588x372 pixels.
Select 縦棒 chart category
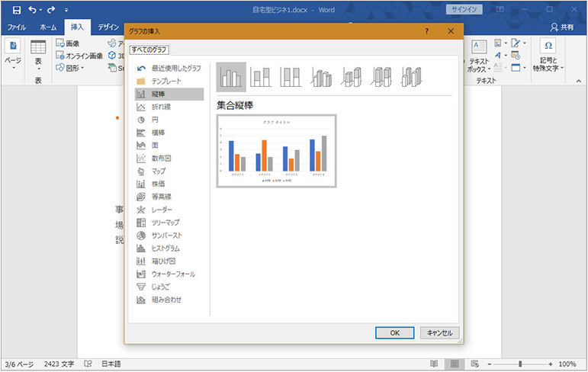tap(169, 94)
